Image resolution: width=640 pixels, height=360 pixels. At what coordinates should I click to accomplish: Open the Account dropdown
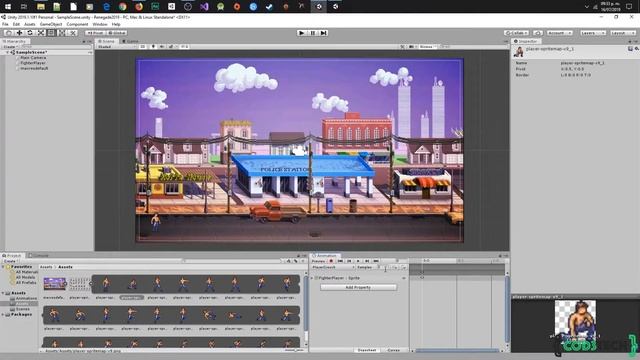(560, 33)
